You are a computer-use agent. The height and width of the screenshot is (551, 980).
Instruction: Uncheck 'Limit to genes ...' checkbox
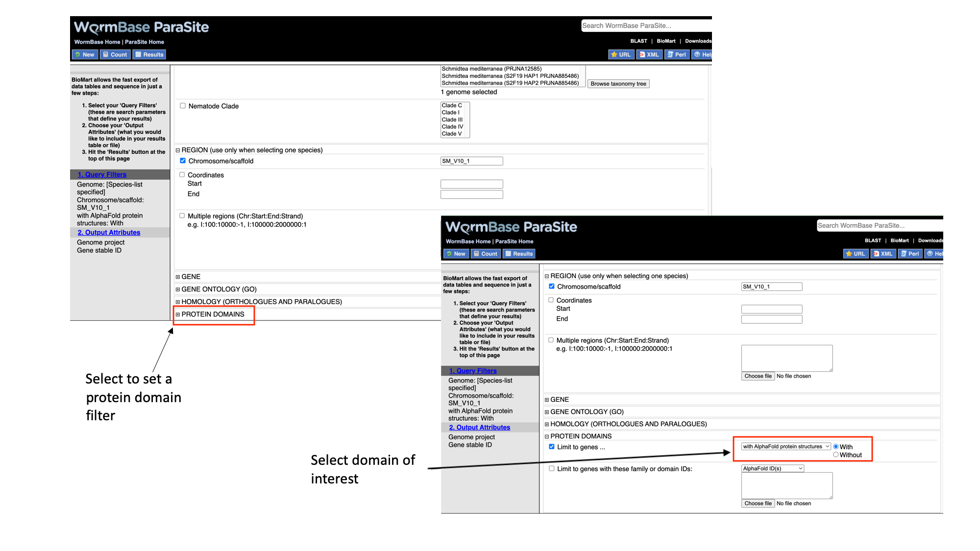(x=552, y=447)
